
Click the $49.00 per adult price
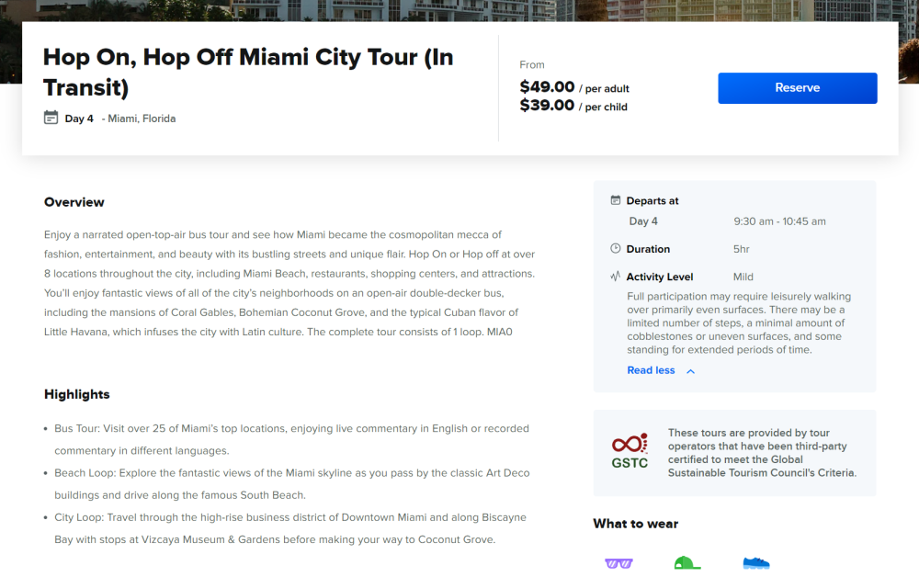574,87
